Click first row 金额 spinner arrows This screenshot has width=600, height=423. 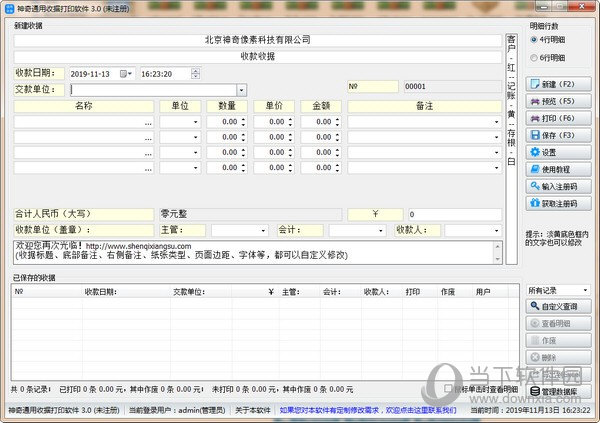[x=338, y=122]
